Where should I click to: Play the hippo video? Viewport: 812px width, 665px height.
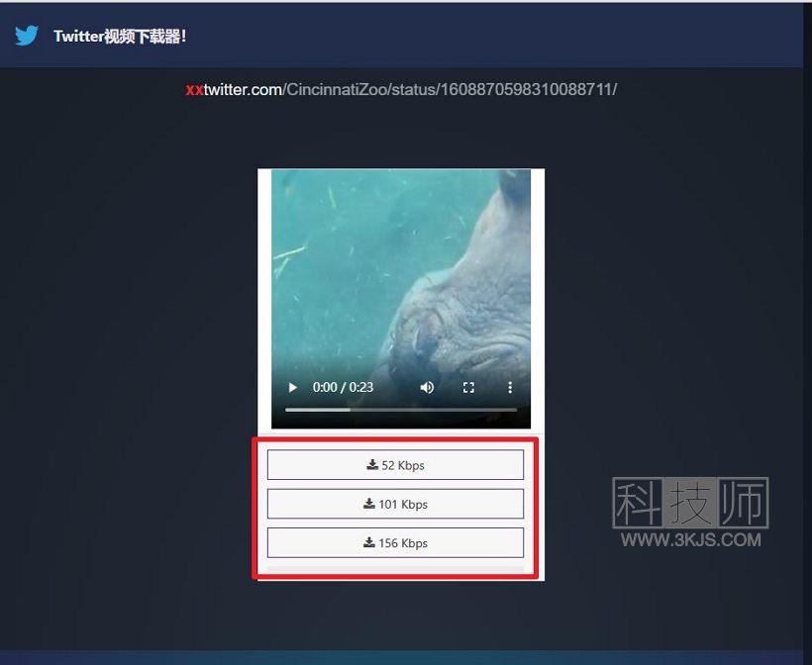(292, 387)
